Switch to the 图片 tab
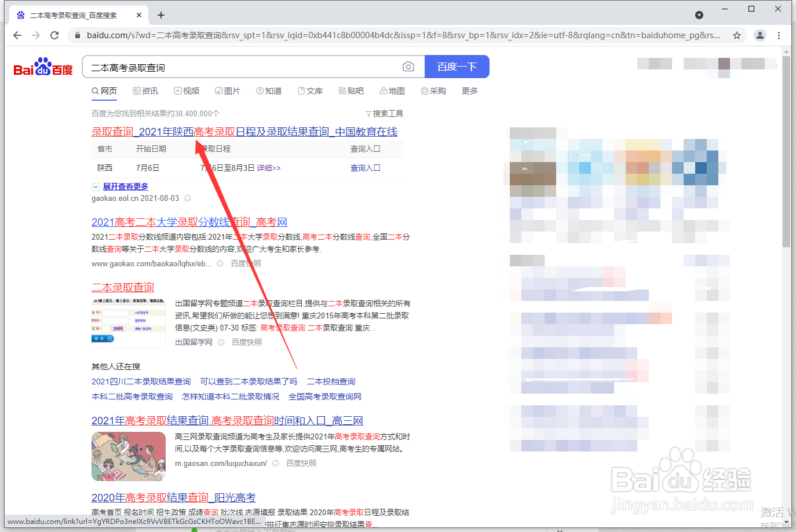The height and width of the screenshot is (532, 796). 228,91
